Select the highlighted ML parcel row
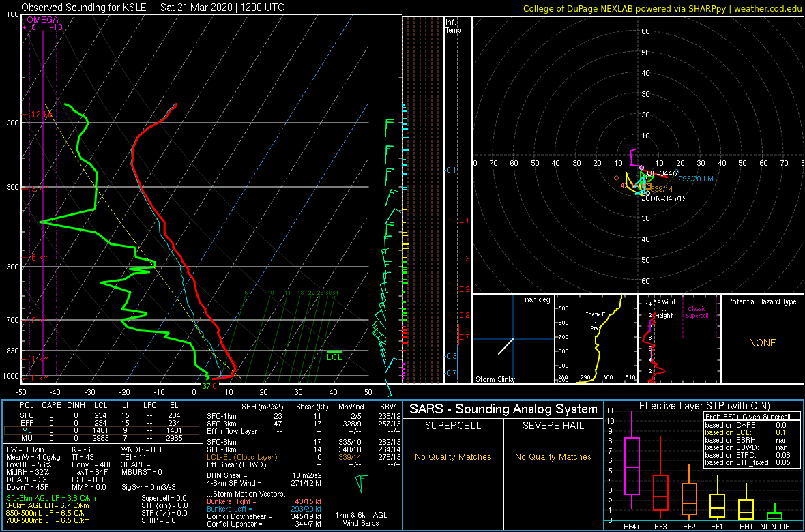The image size is (805, 532). [101, 431]
